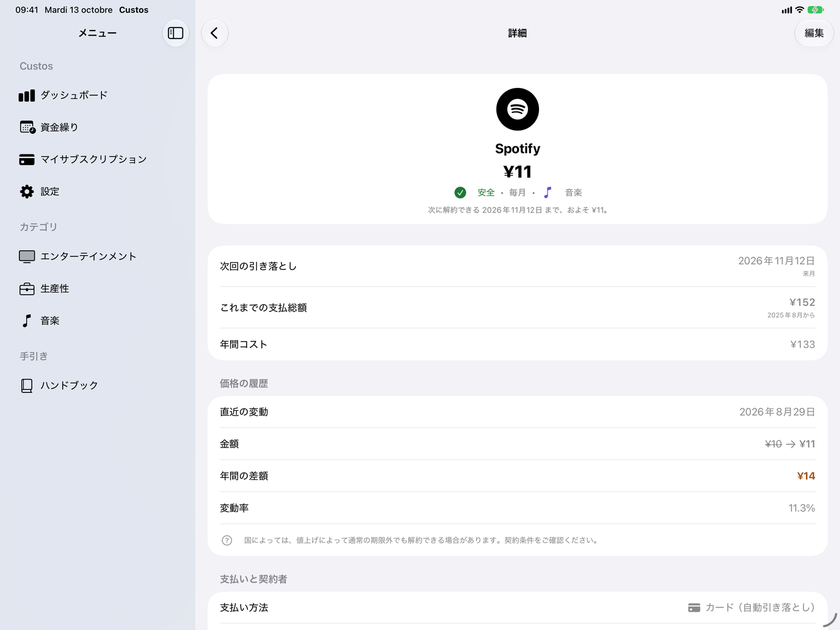This screenshot has width=840, height=630.
Task: Click the ¥10 → ¥11 price change value
Action: [x=790, y=444]
